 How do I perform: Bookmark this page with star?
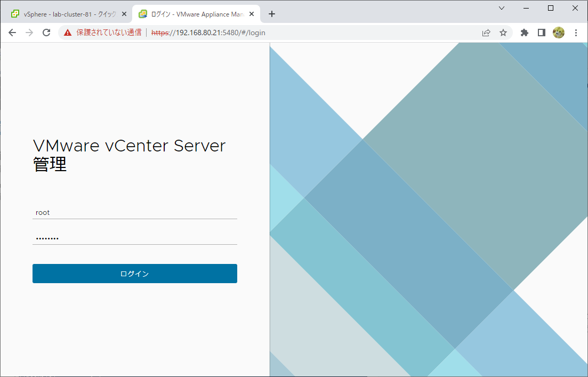pos(503,33)
